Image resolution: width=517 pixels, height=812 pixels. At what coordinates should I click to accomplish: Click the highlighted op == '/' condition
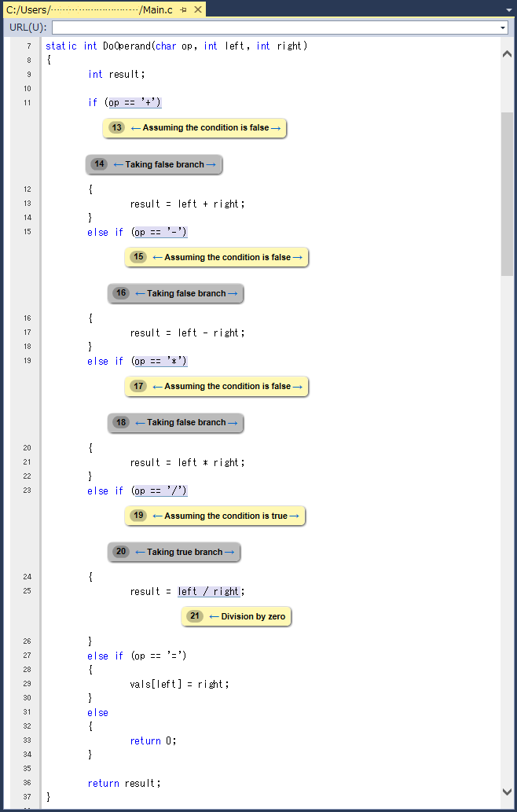160,491
